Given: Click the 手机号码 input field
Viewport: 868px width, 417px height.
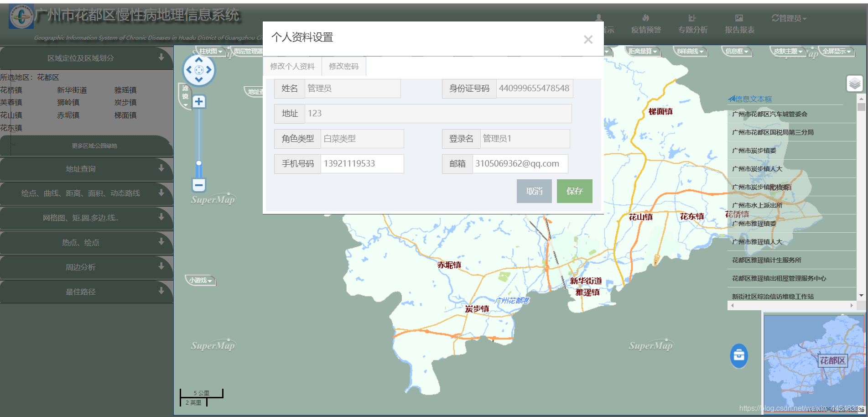Looking at the screenshot, I should coord(362,164).
